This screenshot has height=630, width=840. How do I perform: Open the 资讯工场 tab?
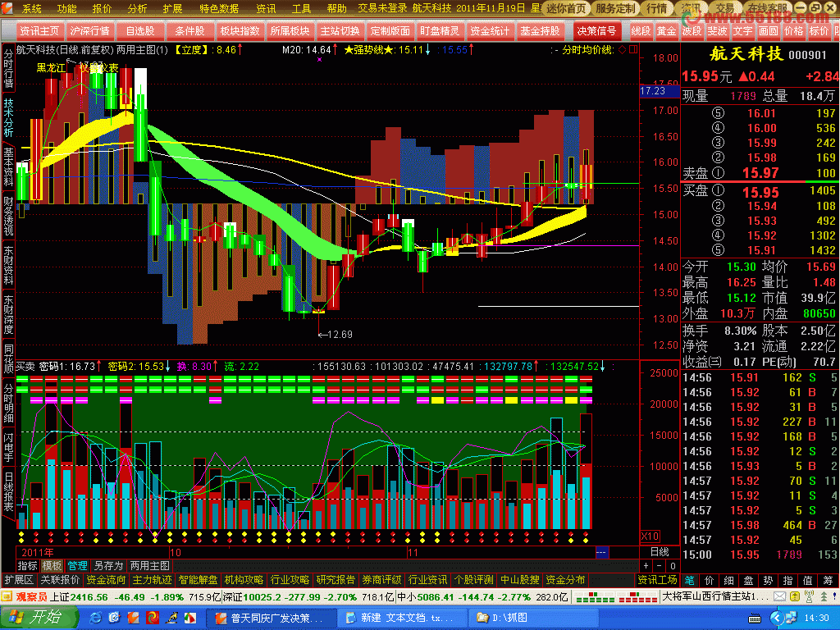[657, 580]
